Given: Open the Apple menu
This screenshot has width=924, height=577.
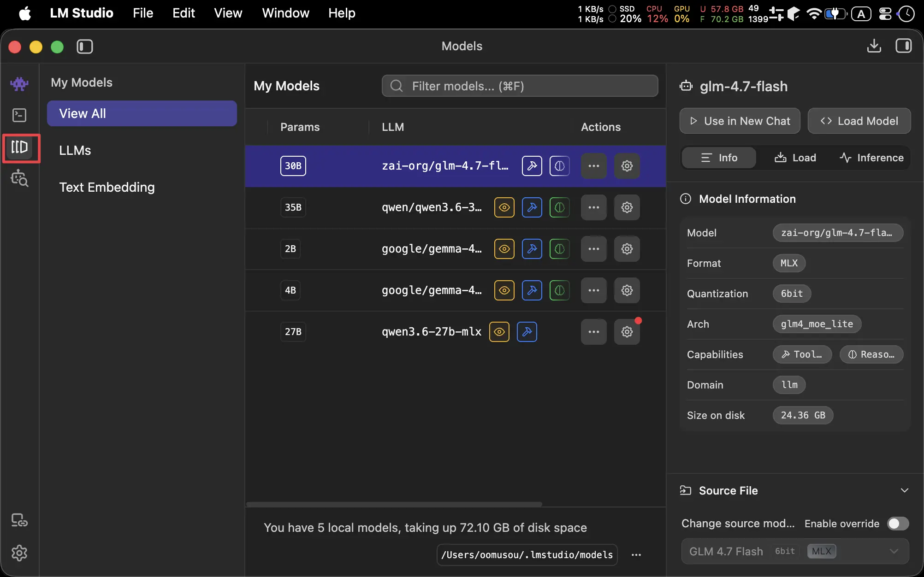Looking at the screenshot, I should (x=25, y=13).
